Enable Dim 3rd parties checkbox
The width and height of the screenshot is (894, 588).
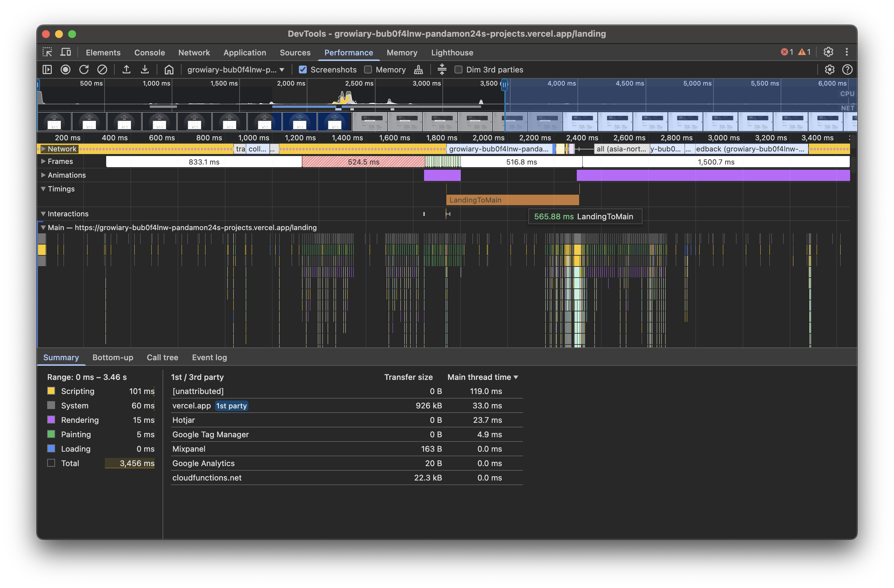pyautogui.click(x=458, y=69)
